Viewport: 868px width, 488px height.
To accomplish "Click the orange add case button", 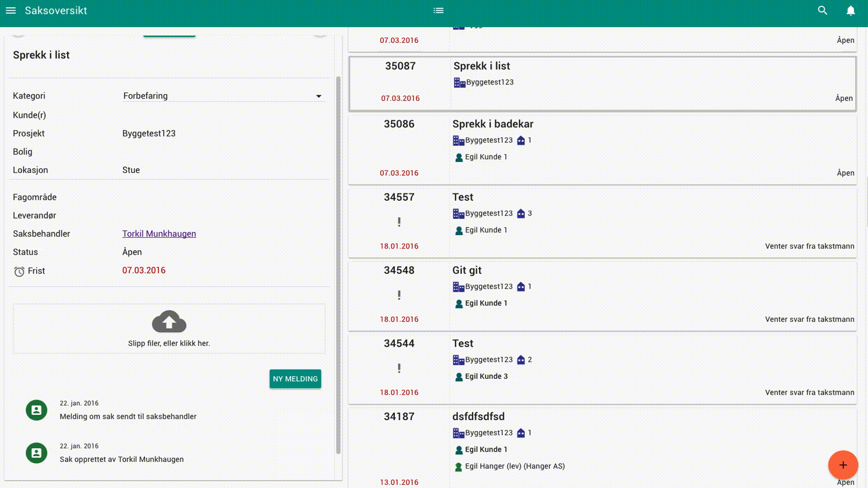I will pyautogui.click(x=843, y=465).
